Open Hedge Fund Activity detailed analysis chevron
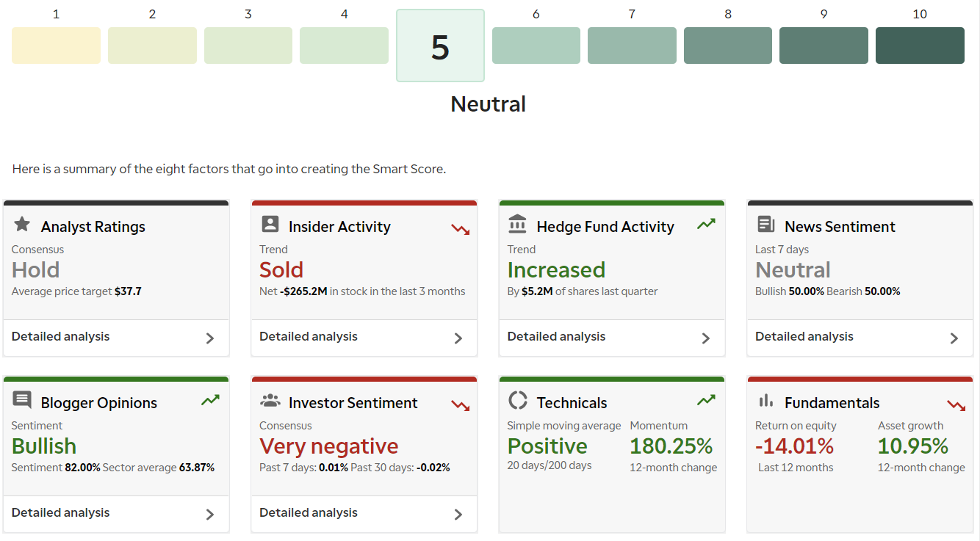This screenshot has height=541, width=980. point(706,338)
